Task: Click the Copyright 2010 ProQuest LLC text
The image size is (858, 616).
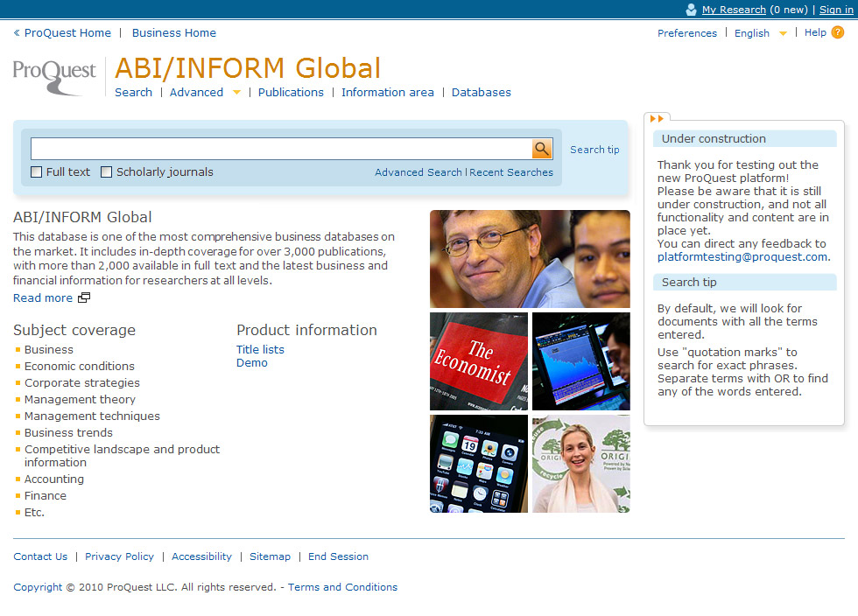Action: (x=144, y=587)
